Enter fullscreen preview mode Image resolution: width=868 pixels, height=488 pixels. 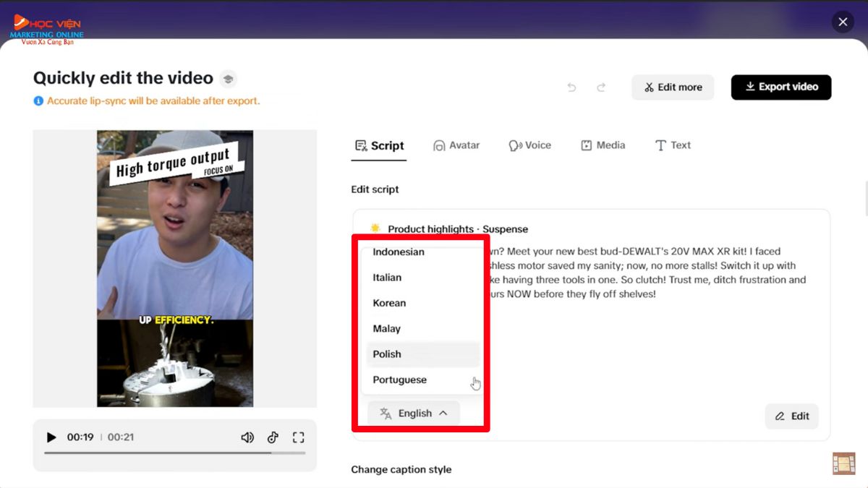[x=298, y=437]
